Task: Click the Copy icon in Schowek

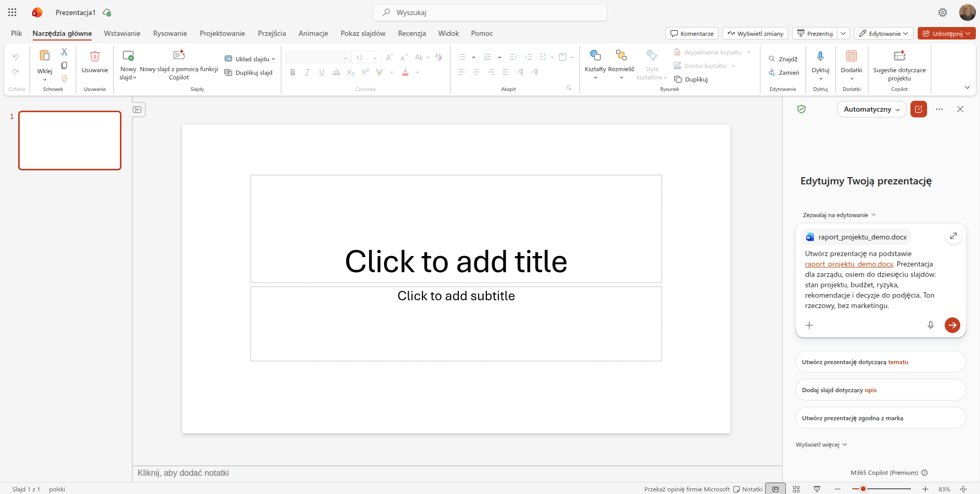Action: point(64,65)
